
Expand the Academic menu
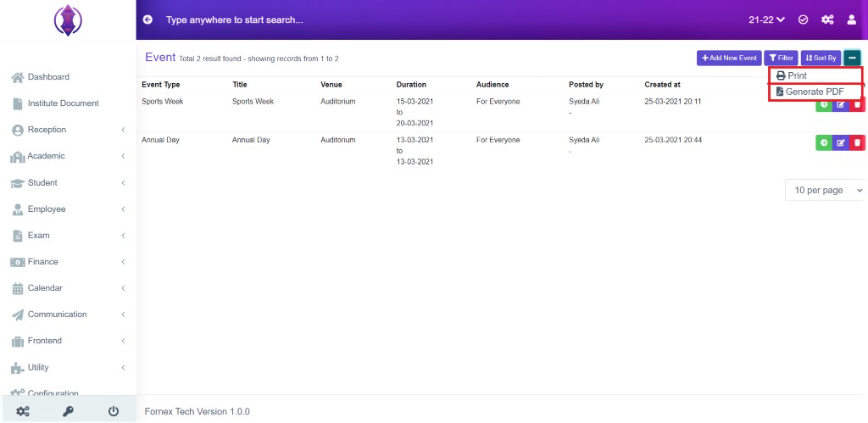click(x=68, y=156)
